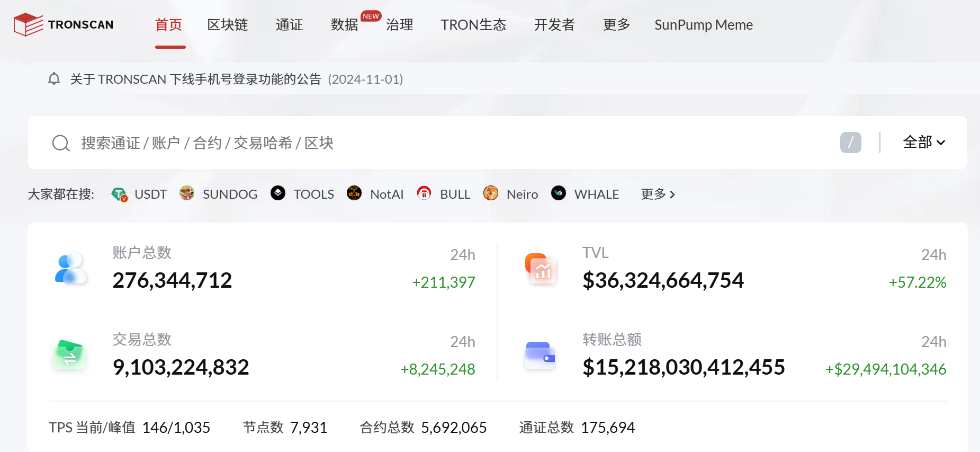Click the notification bell icon

tap(53, 79)
